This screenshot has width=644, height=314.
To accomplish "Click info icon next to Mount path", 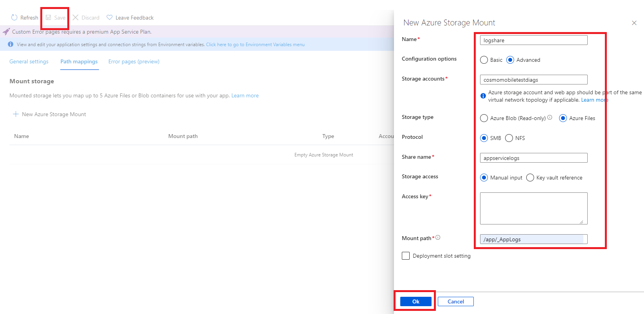I will click(438, 237).
